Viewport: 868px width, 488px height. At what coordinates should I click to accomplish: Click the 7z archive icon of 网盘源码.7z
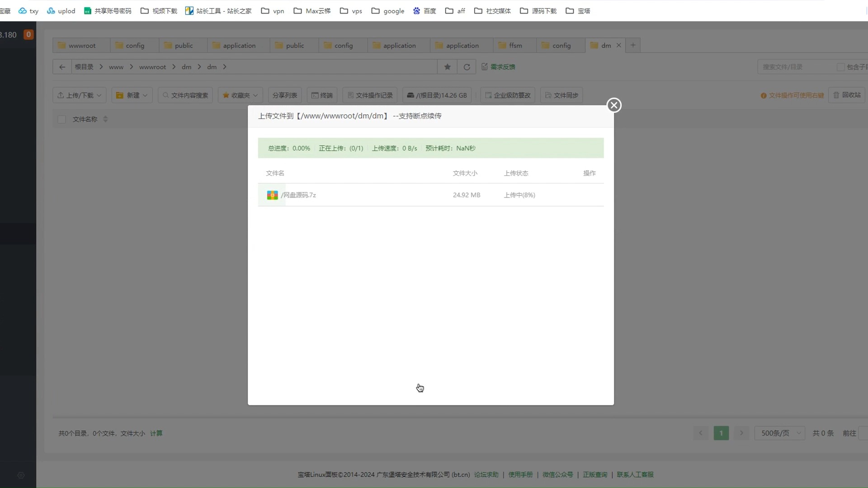(272, 195)
